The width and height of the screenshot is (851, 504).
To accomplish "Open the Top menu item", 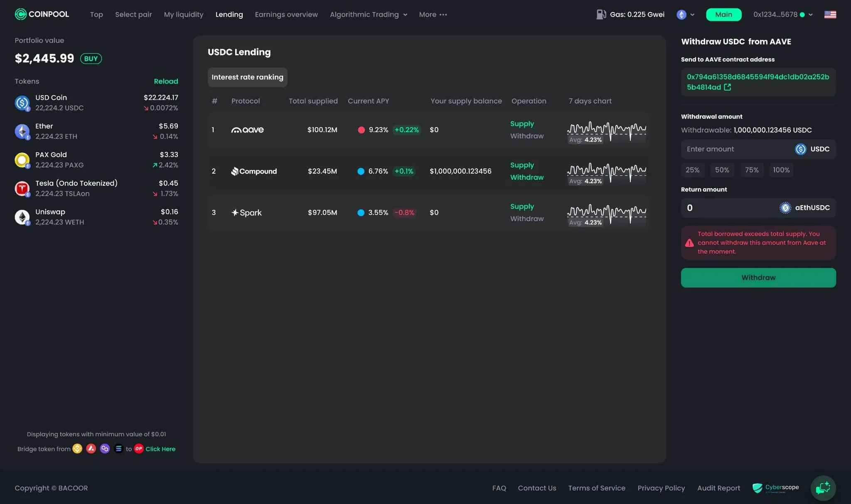I will pyautogui.click(x=96, y=15).
